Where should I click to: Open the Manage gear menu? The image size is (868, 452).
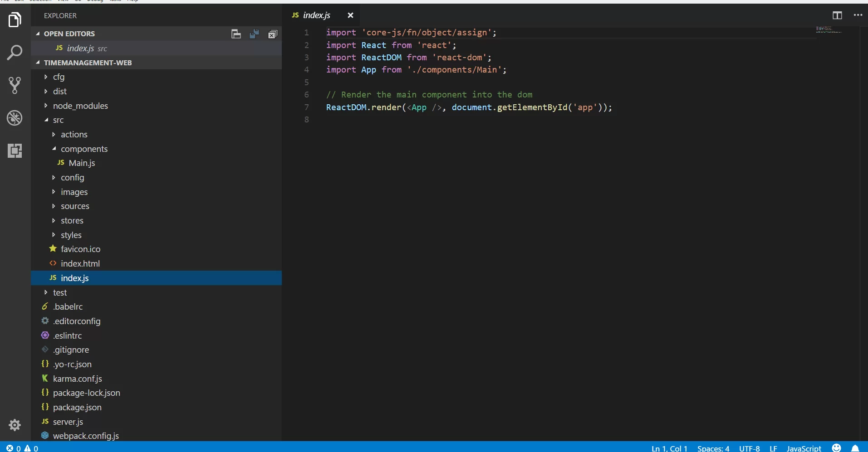pyautogui.click(x=15, y=425)
